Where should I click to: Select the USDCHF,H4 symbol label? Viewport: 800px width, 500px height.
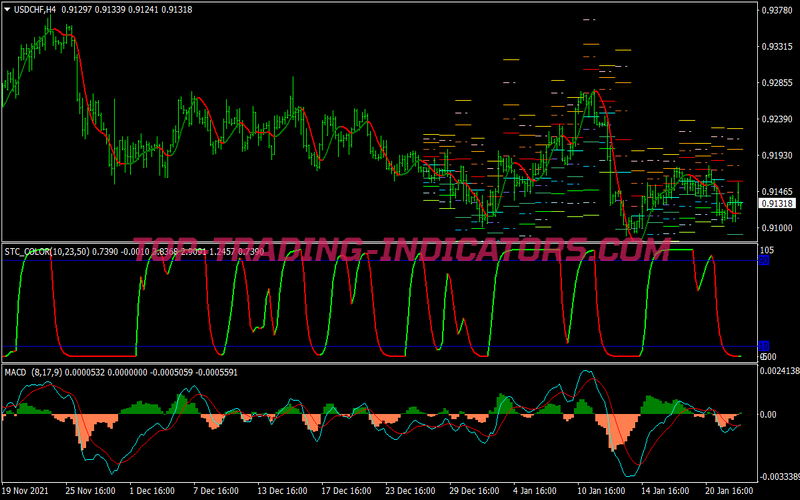[35, 9]
